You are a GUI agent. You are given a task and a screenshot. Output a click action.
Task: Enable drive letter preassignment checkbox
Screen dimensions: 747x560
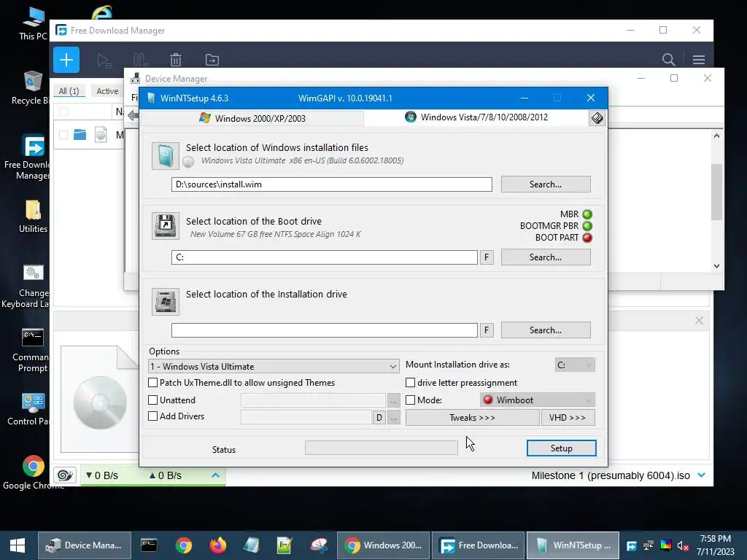[410, 382]
